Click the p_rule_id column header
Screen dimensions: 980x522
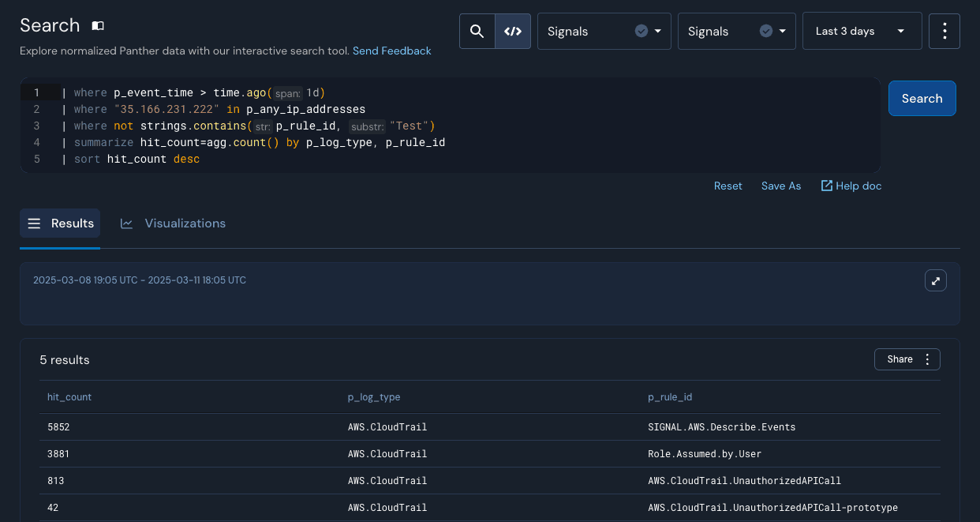(x=670, y=397)
